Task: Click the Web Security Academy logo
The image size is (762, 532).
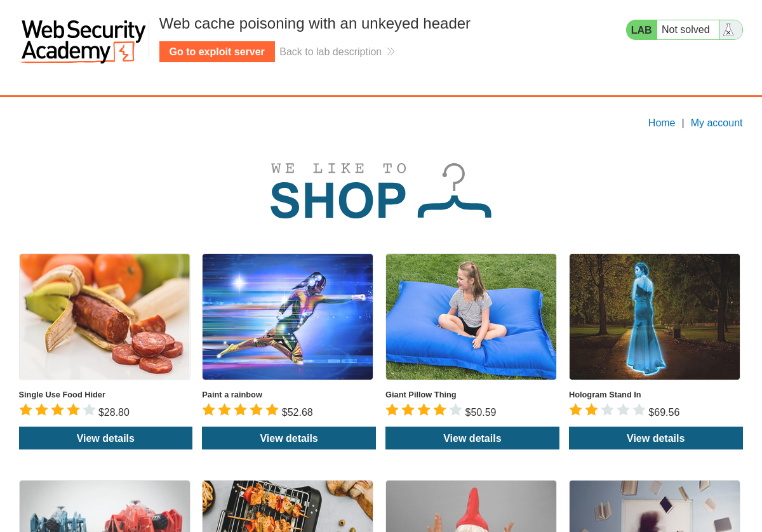Action: [x=83, y=41]
